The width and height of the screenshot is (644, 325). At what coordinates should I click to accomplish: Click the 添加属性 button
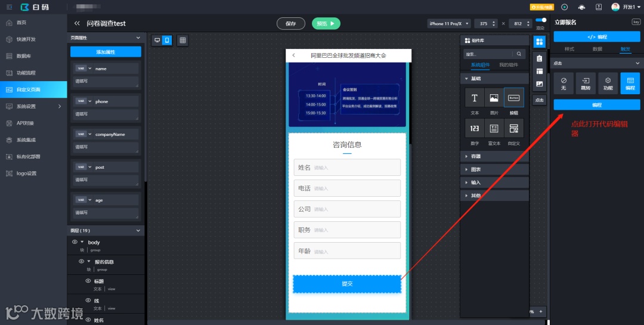(106, 52)
